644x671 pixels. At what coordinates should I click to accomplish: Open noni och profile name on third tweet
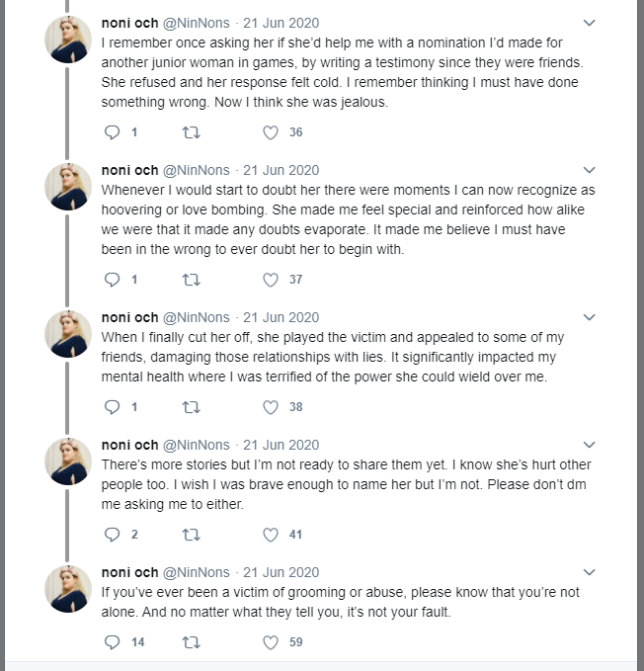(x=129, y=317)
